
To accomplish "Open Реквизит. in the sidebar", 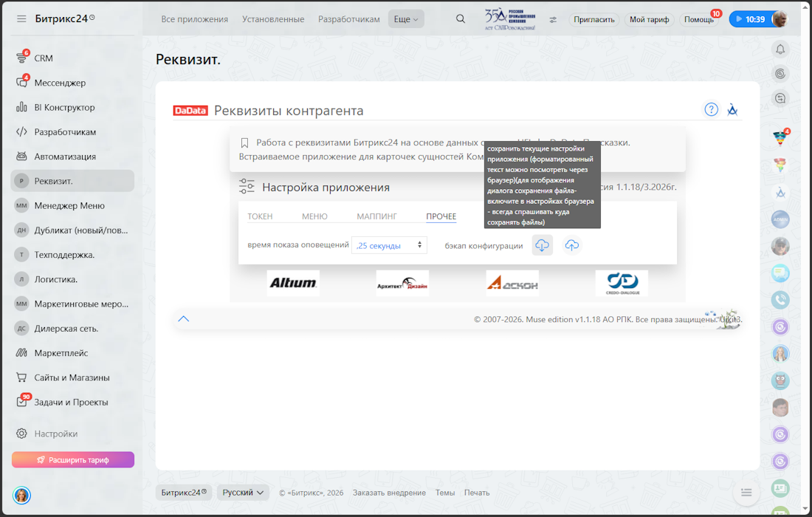I will click(x=72, y=181).
